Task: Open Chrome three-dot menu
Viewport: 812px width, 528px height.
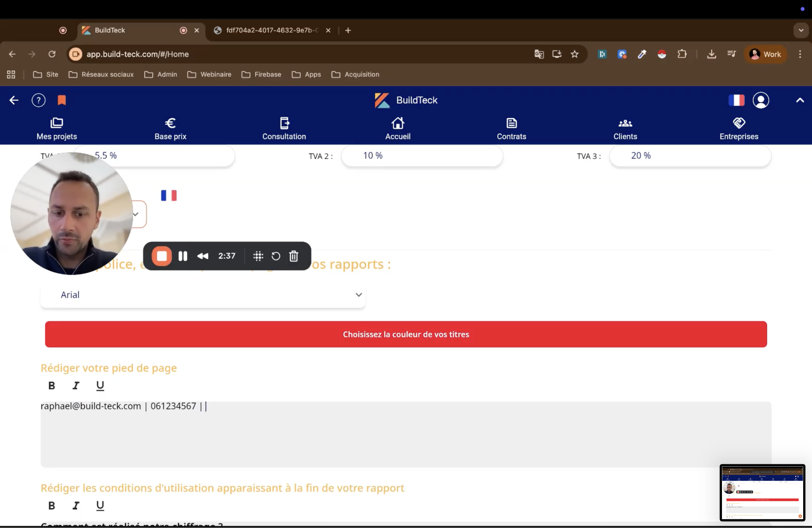Action: point(800,54)
